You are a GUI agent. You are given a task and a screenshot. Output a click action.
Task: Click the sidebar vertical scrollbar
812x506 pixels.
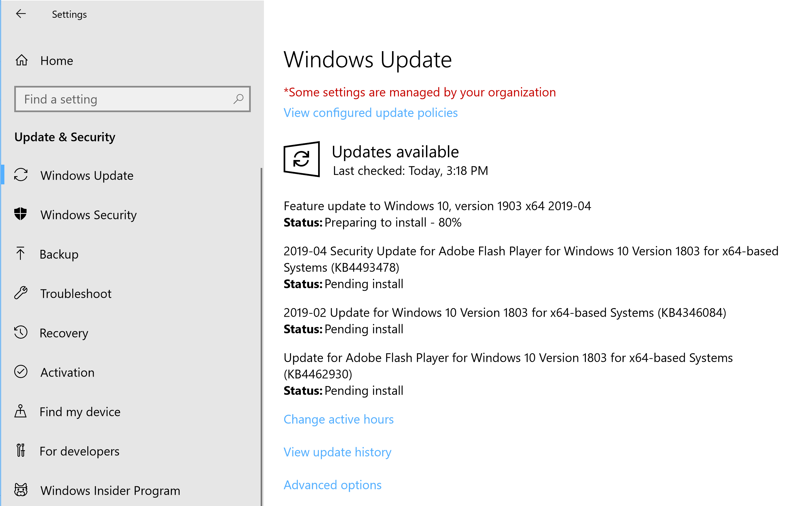[x=261, y=335]
